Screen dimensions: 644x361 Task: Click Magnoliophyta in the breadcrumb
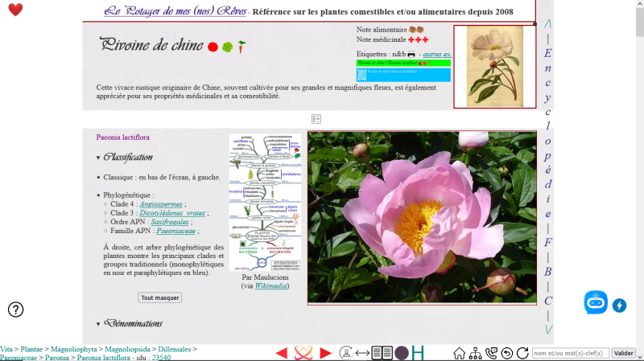[74, 349]
